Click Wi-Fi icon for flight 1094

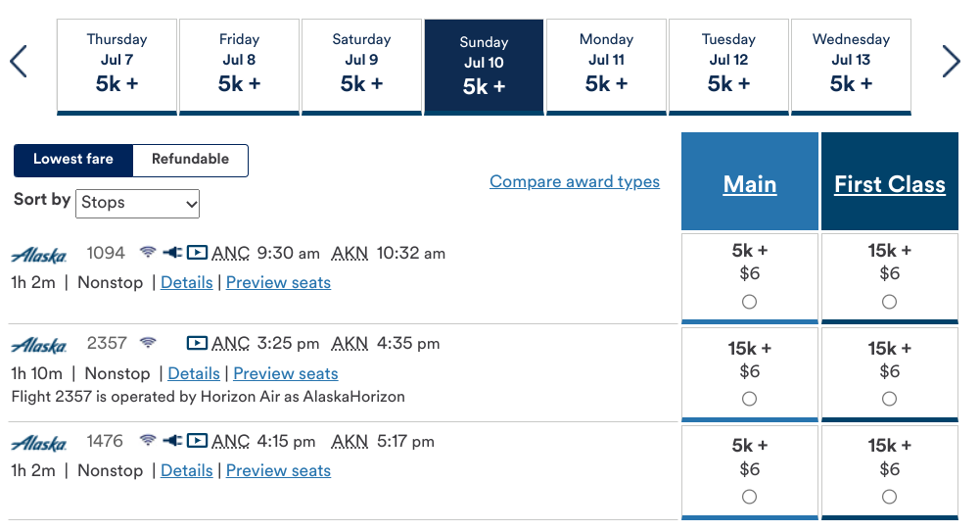[148, 252]
